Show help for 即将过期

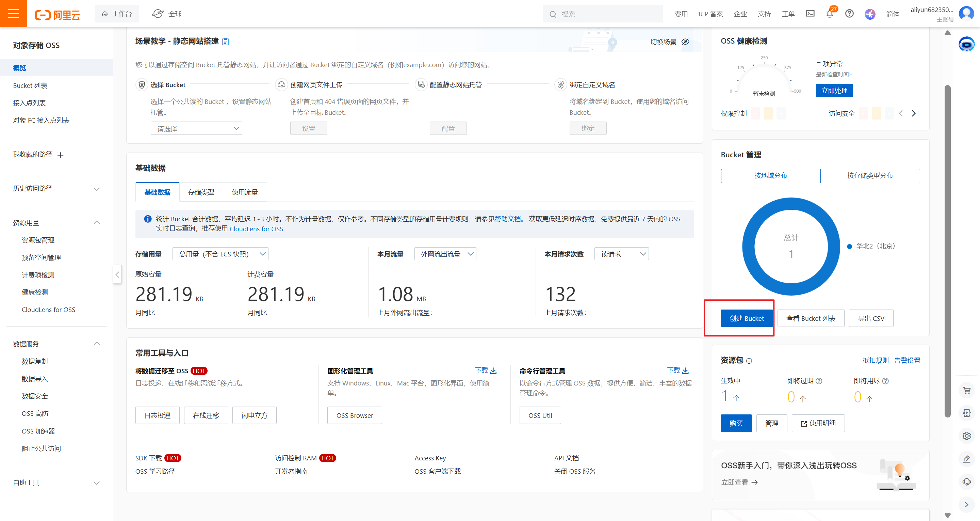[x=819, y=381]
